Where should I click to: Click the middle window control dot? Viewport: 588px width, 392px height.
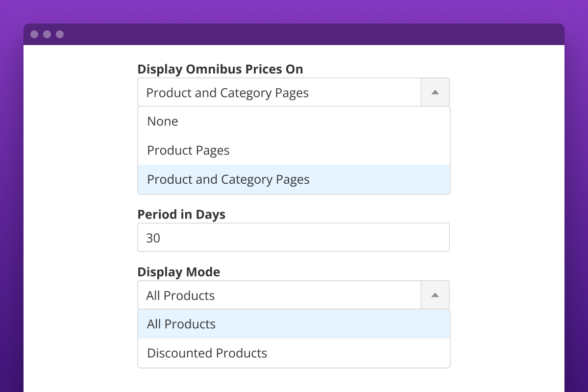pyautogui.click(x=47, y=34)
